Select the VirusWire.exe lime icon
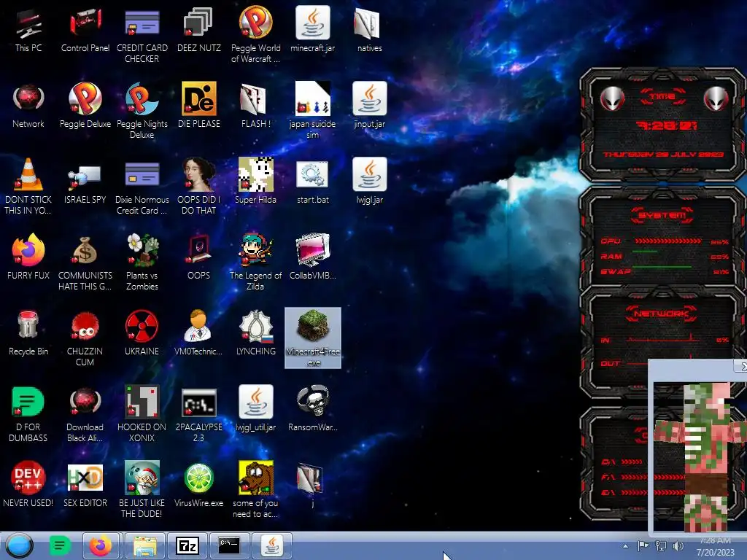 [198, 478]
